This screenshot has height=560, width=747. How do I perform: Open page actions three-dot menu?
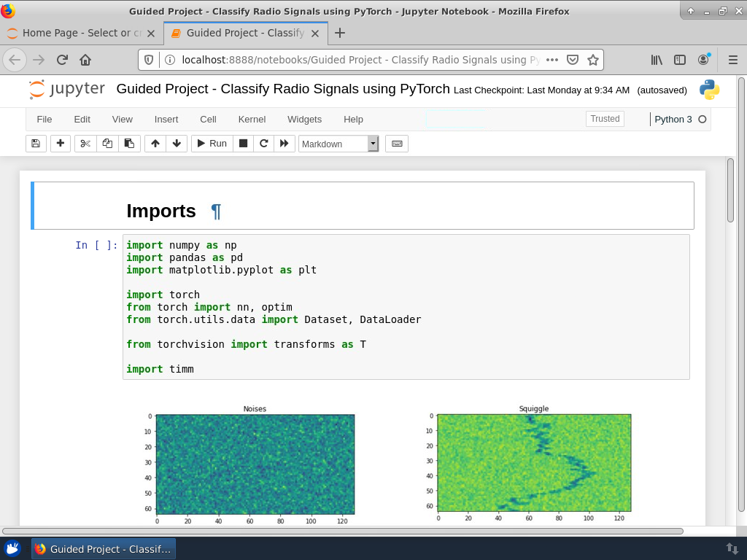[552, 60]
